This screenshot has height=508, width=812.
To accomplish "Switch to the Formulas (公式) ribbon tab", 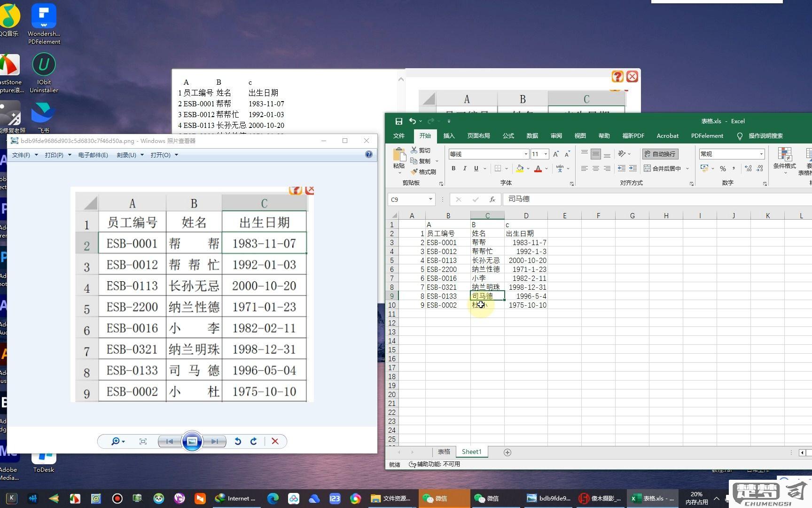I will point(508,135).
